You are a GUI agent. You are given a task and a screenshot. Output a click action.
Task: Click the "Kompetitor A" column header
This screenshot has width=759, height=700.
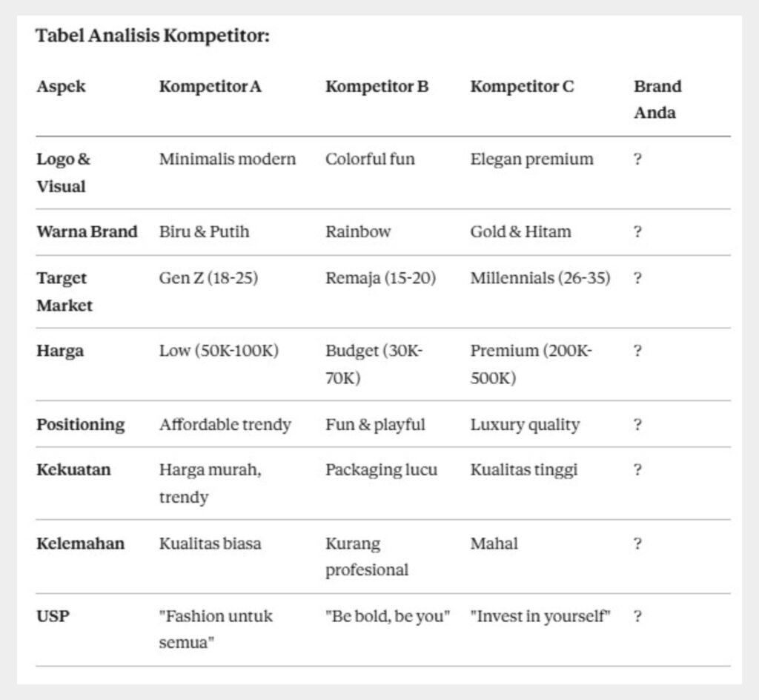pyautogui.click(x=210, y=86)
